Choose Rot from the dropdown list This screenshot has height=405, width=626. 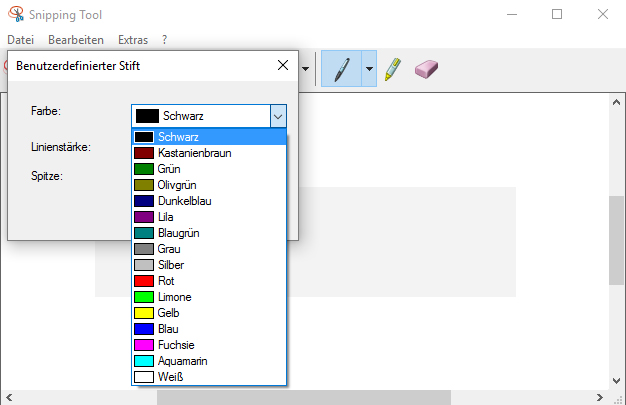pyautogui.click(x=209, y=281)
